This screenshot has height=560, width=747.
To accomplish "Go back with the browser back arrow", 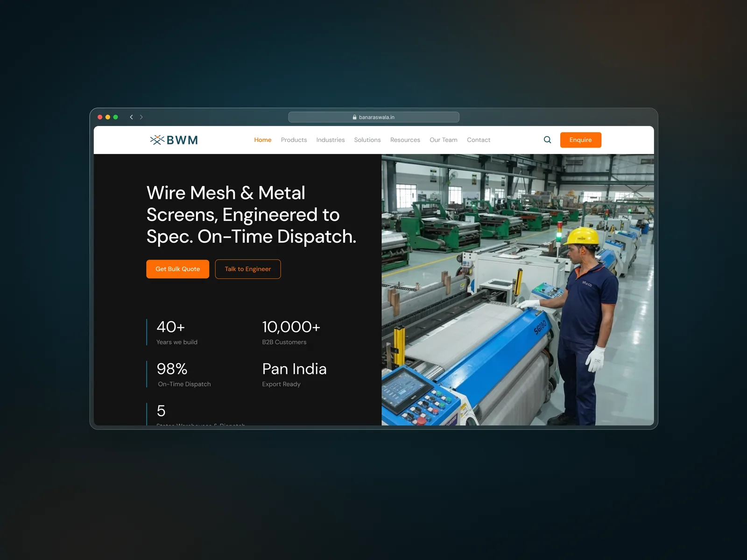I will 131,117.
